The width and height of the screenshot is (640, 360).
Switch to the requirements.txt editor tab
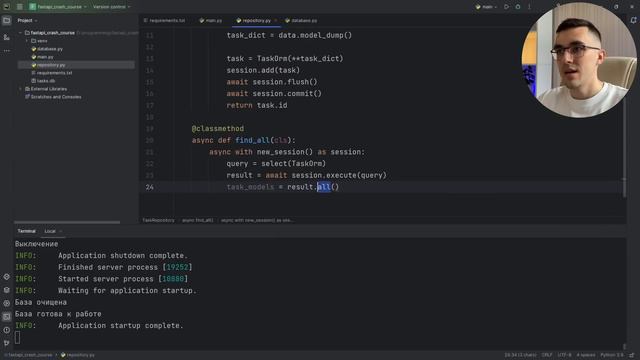tap(164, 20)
